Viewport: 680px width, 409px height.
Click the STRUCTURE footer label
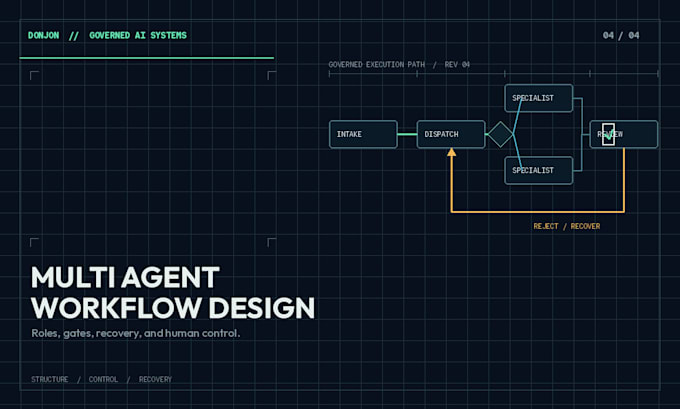click(49, 380)
